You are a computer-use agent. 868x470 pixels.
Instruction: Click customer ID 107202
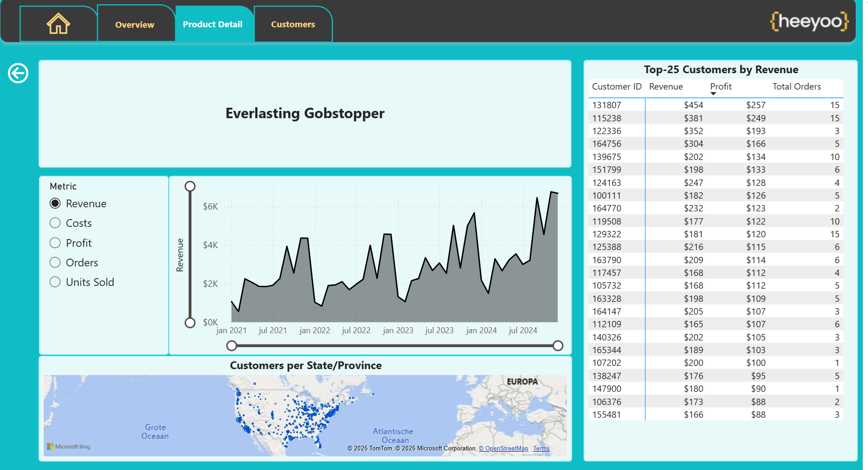click(x=606, y=363)
